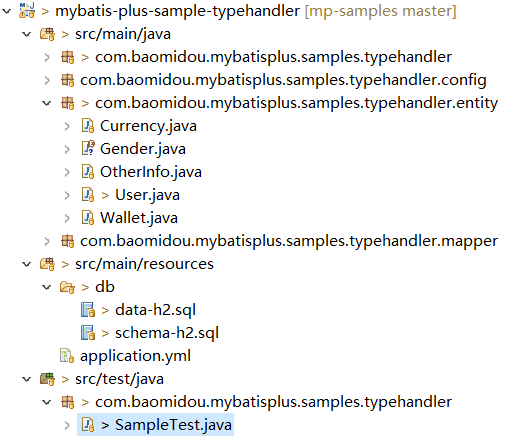Click the src/main/java source folder icon
Viewport: 516px width, 438px height.
click(x=47, y=34)
